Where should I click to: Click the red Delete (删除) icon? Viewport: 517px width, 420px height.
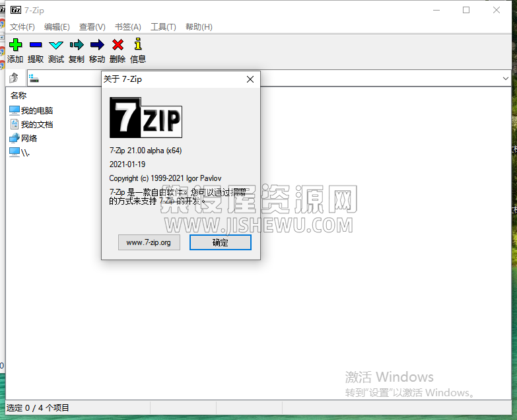[x=118, y=44]
